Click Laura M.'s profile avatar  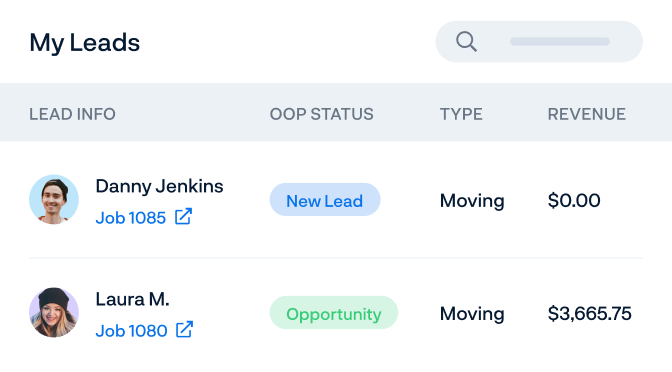[x=54, y=312]
